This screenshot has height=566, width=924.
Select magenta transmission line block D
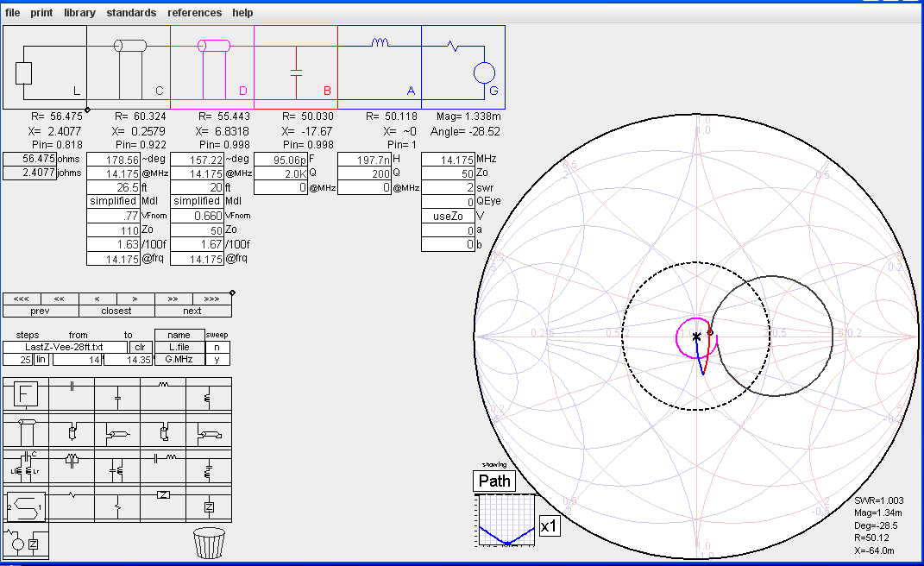point(212,67)
